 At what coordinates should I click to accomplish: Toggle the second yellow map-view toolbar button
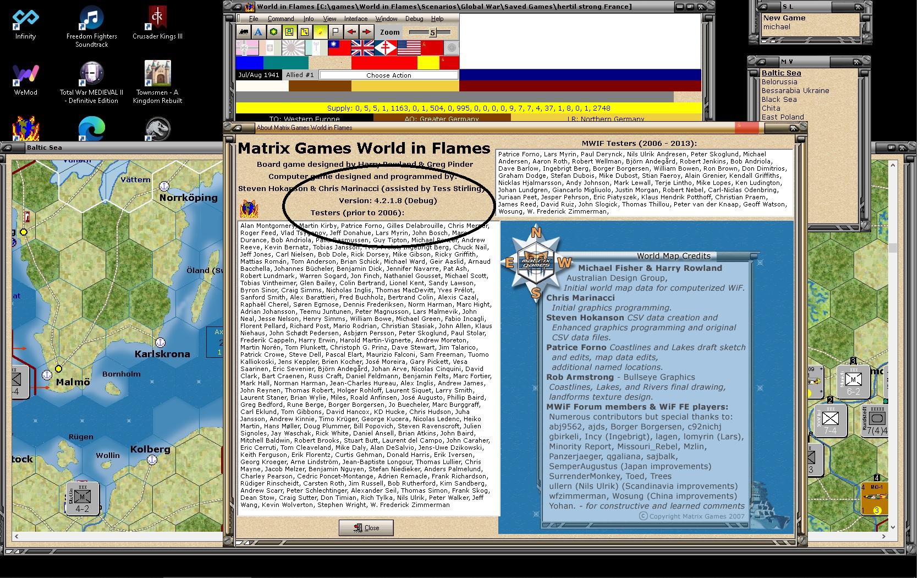click(x=305, y=32)
